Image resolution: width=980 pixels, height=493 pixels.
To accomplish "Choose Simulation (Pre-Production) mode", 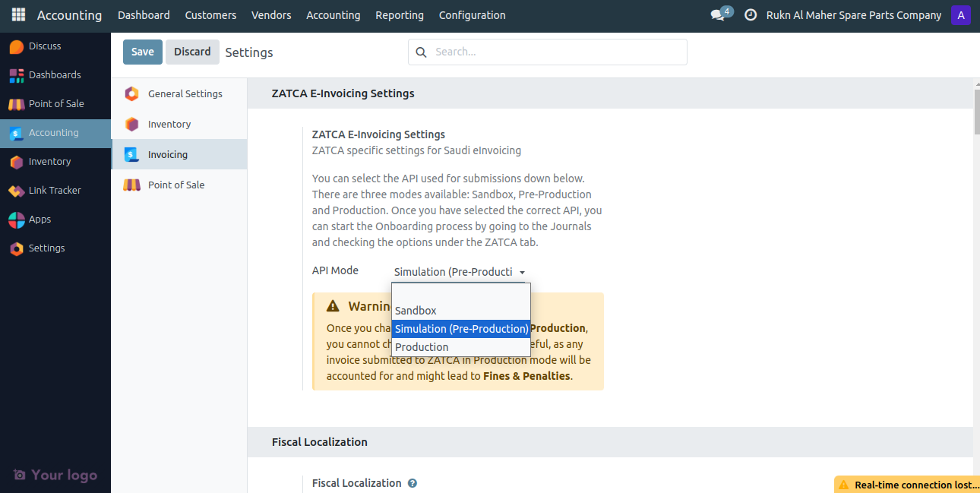I will pos(460,328).
